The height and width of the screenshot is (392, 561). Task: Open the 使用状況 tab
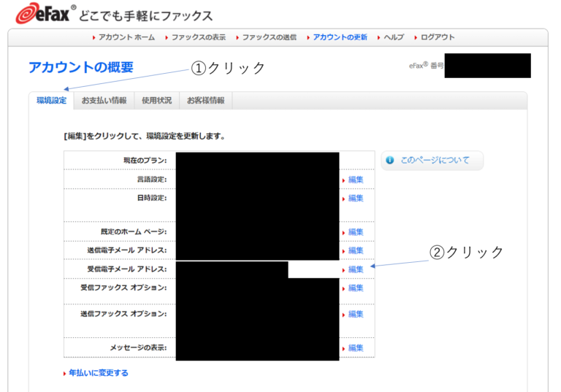coord(156,101)
